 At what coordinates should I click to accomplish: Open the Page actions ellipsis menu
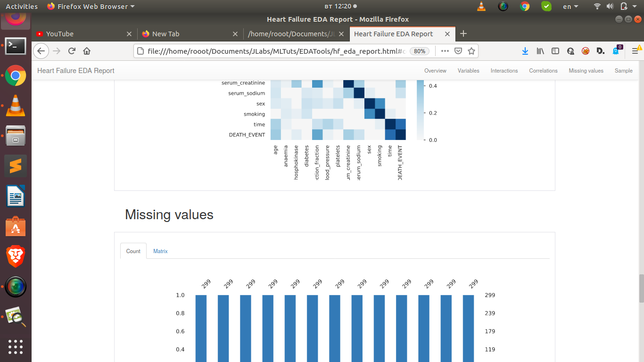[444, 51]
